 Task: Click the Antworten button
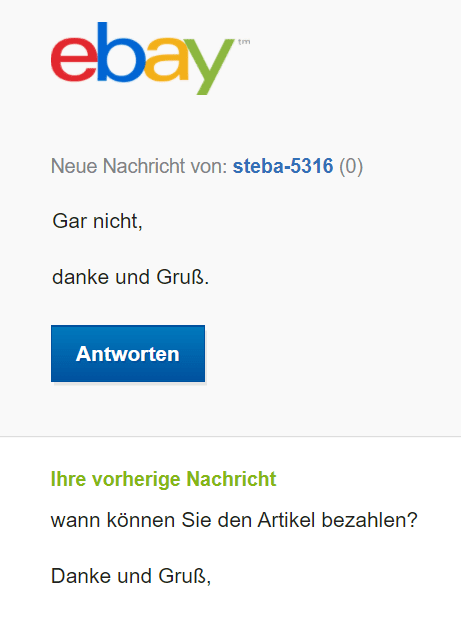tap(128, 354)
